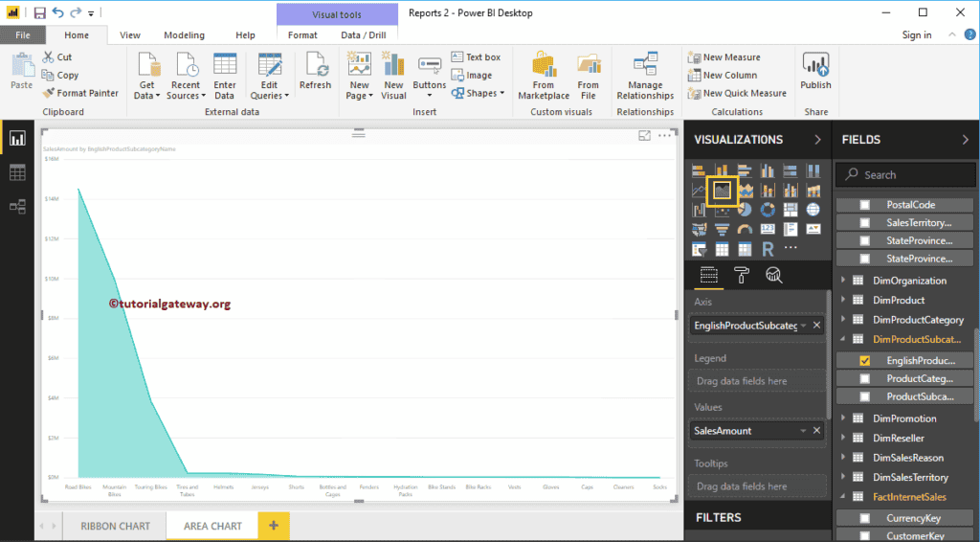This screenshot has height=542, width=980.
Task: Select the highlighted Area chart visualization
Action: click(x=722, y=191)
